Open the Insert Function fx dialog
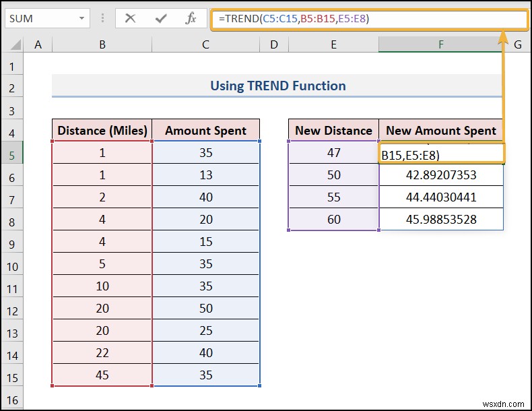This screenshot has height=411, width=532. coord(191,18)
